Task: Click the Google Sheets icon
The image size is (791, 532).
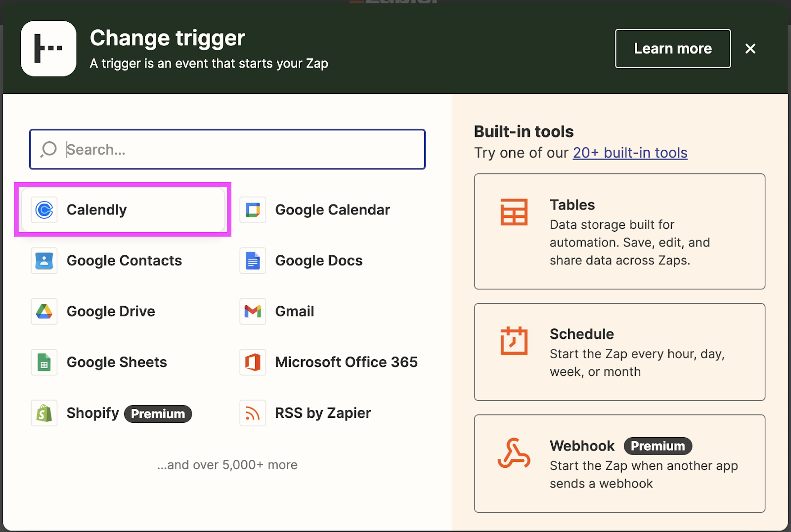Action: click(x=44, y=362)
